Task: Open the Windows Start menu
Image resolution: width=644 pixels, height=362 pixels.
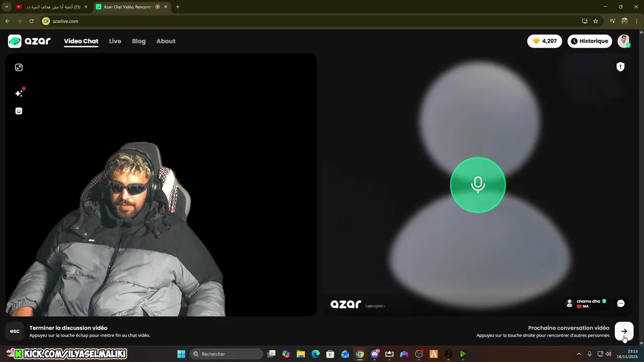Action: pyautogui.click(x=181, y=354)
